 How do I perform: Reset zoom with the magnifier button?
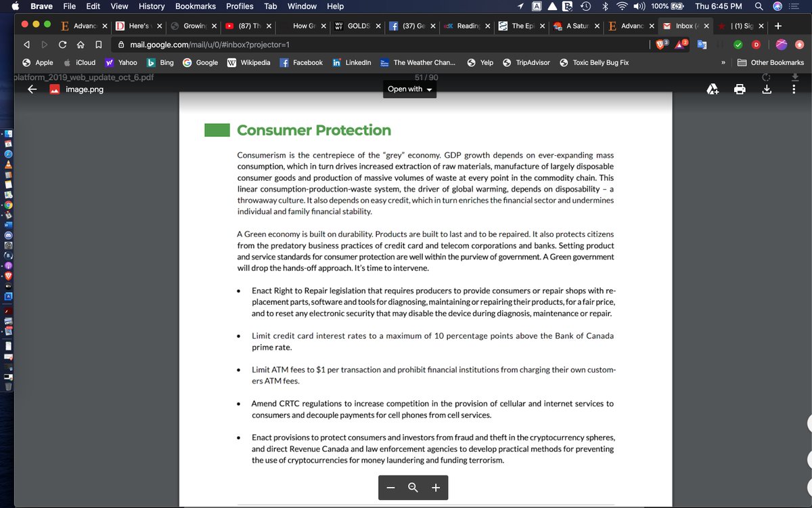(413, 487)
